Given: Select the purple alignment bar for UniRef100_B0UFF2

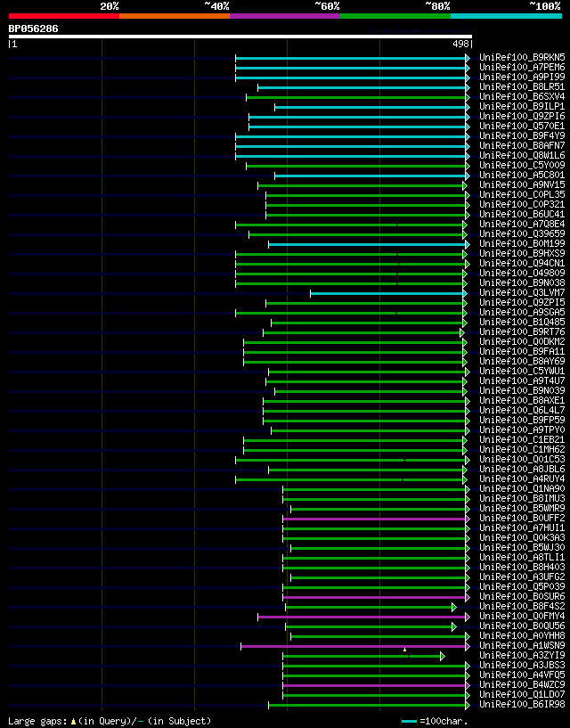Looking at the screenshot, I should 376,519.
